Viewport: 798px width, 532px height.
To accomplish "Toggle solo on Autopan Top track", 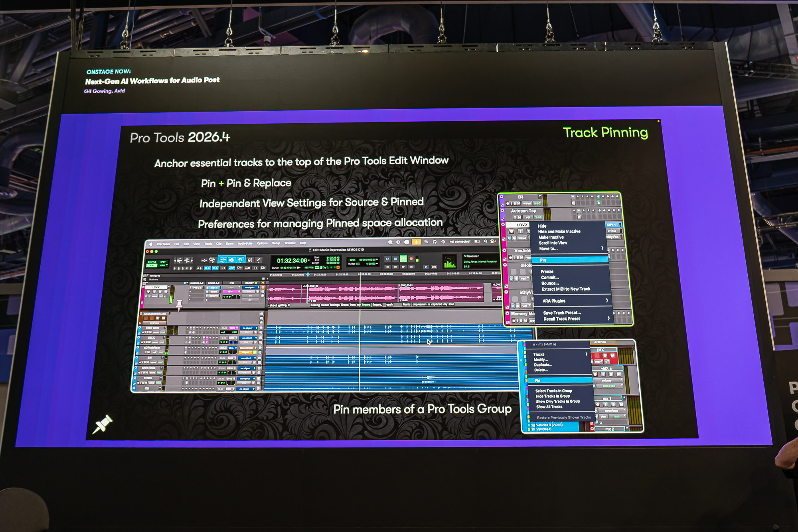I will coord(515,217).
